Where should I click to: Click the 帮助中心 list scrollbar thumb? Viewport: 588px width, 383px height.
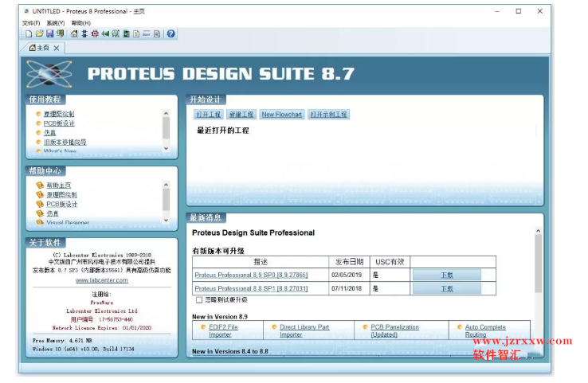[167, 199]
